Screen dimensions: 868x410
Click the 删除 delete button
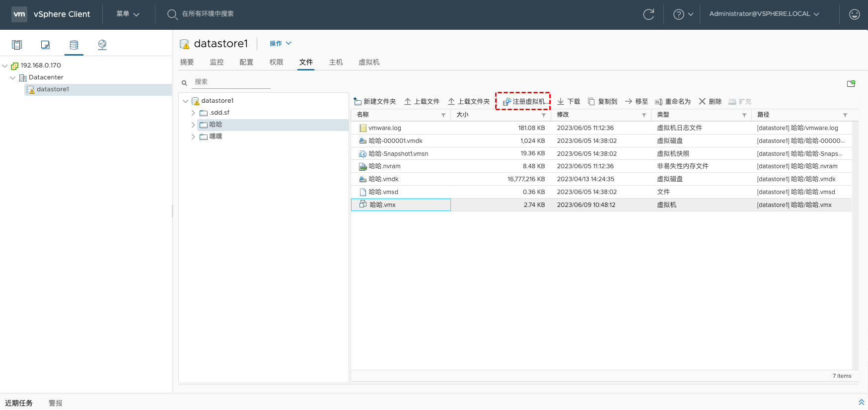point(710,101)
